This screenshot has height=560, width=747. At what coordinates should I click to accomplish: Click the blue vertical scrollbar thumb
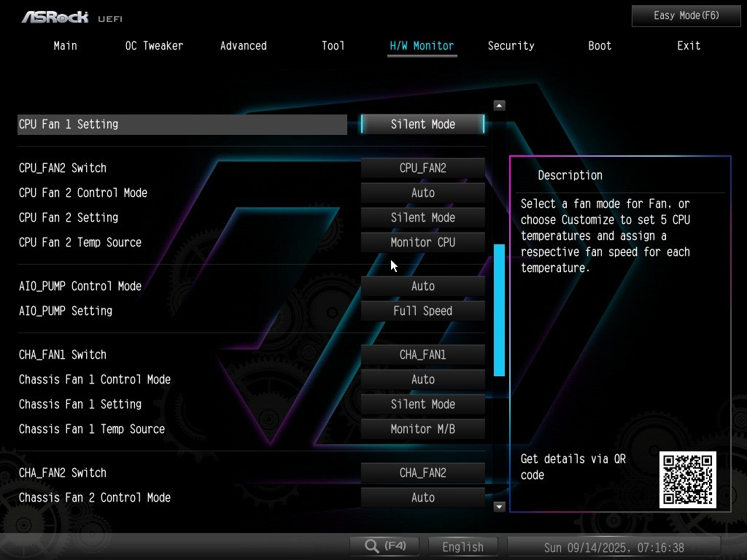[499, 310]
